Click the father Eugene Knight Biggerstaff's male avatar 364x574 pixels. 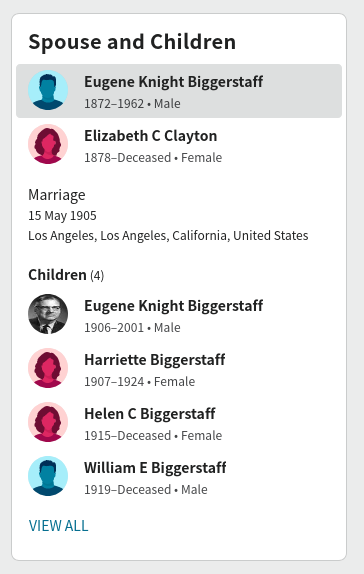[x=48, y=90]
